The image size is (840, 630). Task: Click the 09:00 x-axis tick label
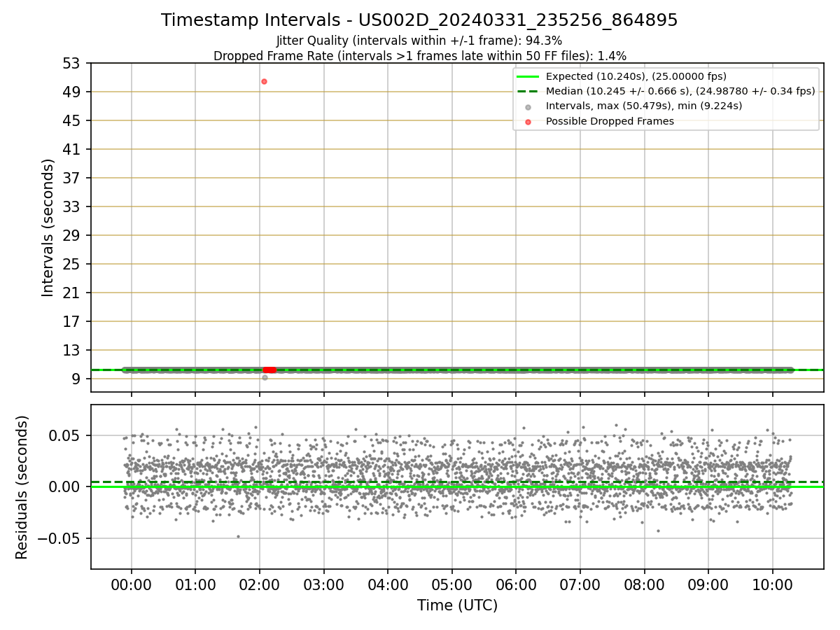tap(708, 585)
